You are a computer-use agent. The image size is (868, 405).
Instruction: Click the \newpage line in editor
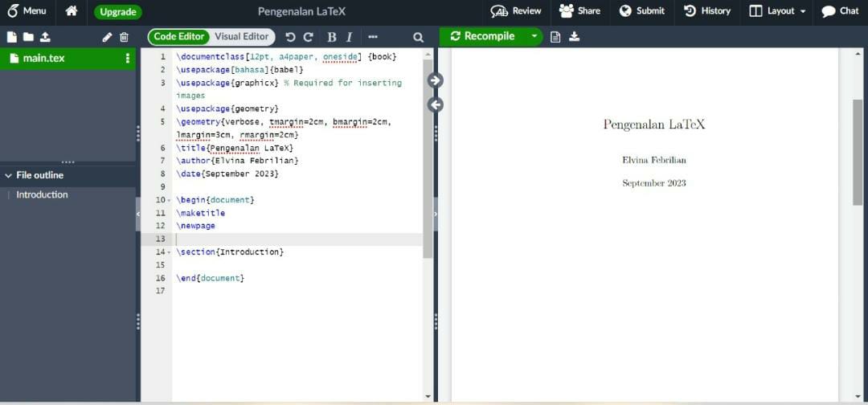click(195, 226)
